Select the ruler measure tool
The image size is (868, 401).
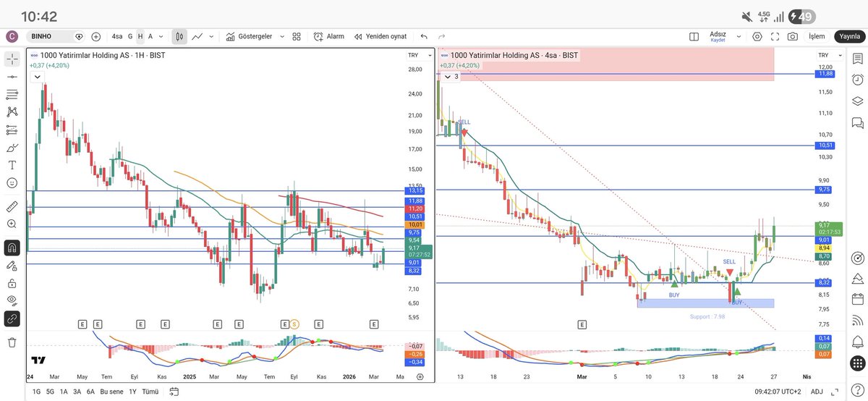[12, 207]
